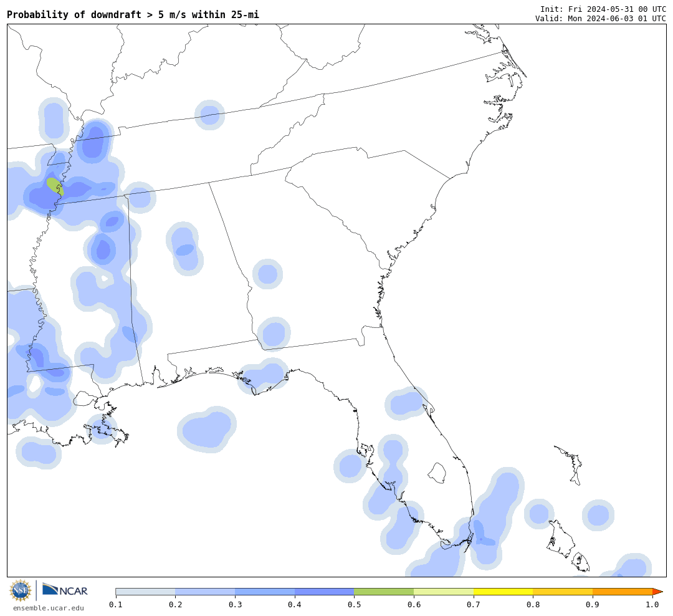Click the NSF logo

click(20, 590)
